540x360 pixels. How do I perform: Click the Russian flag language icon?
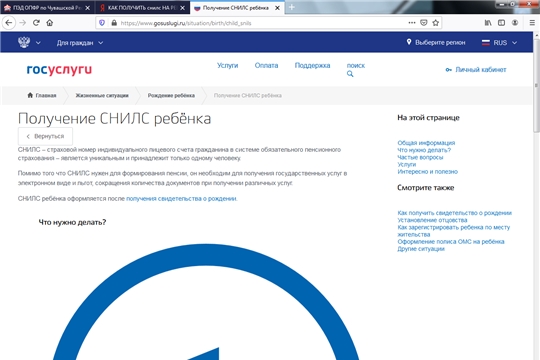(486, 43)
